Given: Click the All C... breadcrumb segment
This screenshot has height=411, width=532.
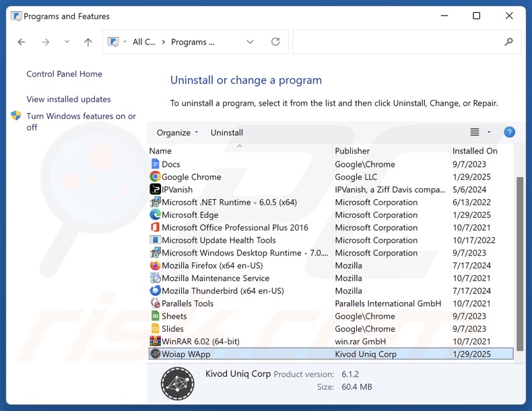Looking at the screenshot, I should (144, 42).
